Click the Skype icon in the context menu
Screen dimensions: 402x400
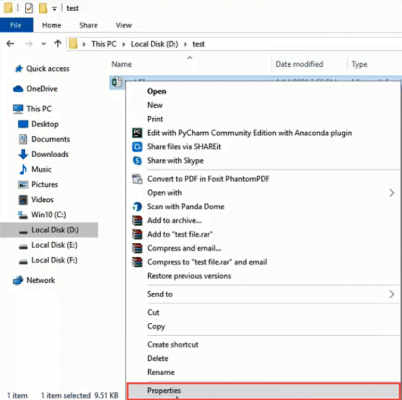click(137, 161)
